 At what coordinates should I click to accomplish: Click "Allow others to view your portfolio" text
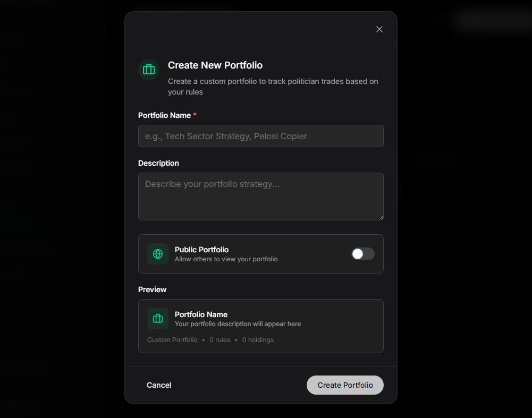tap(226, 259)
